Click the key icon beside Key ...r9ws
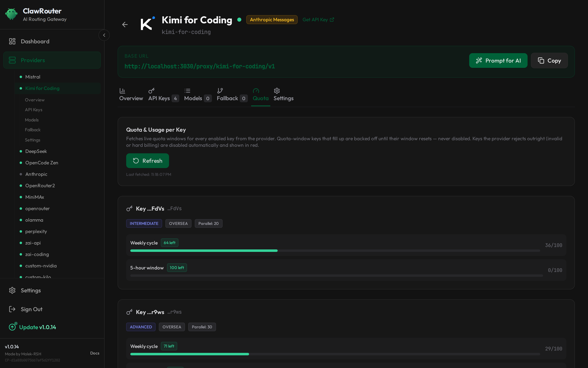The height and width of the screenshot is (368, 588). [x=129, y=312]
